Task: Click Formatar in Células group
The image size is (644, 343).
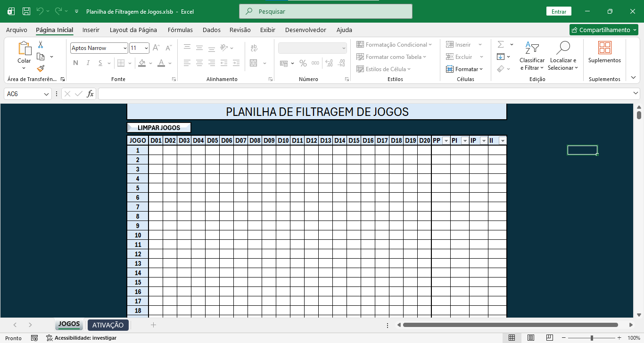Action: click(x=465, y=69)
